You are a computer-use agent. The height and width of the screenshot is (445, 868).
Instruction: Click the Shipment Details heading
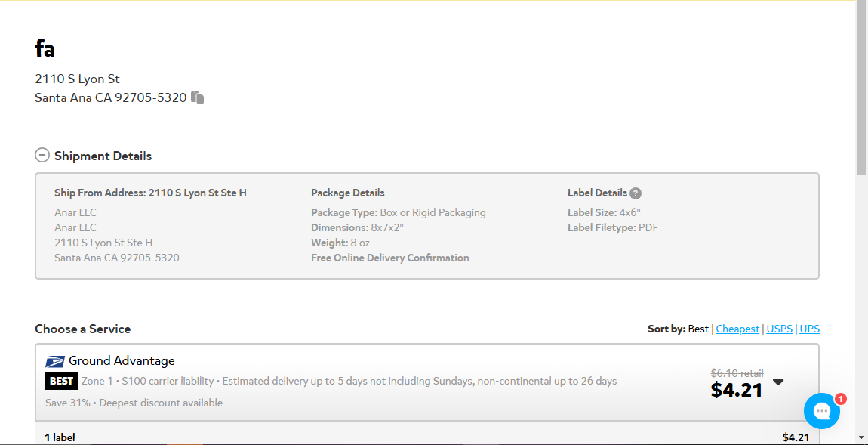pos(103,156)
